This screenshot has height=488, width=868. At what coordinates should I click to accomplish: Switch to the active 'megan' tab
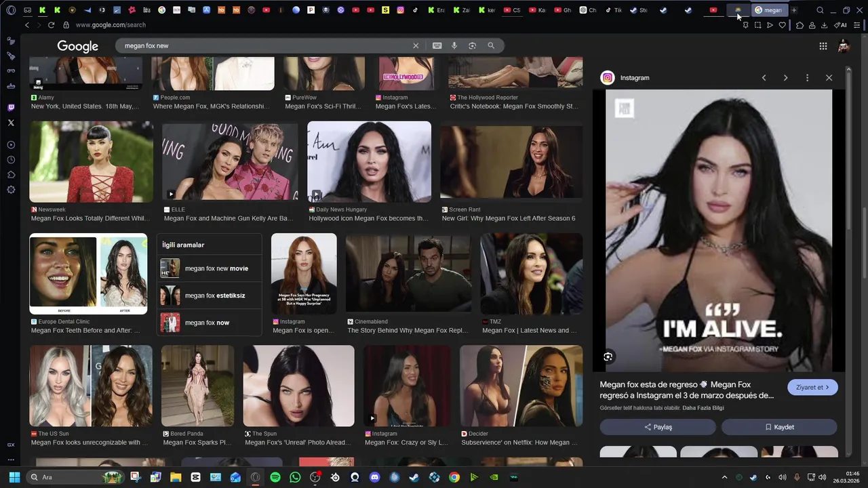tap(769, 10)
